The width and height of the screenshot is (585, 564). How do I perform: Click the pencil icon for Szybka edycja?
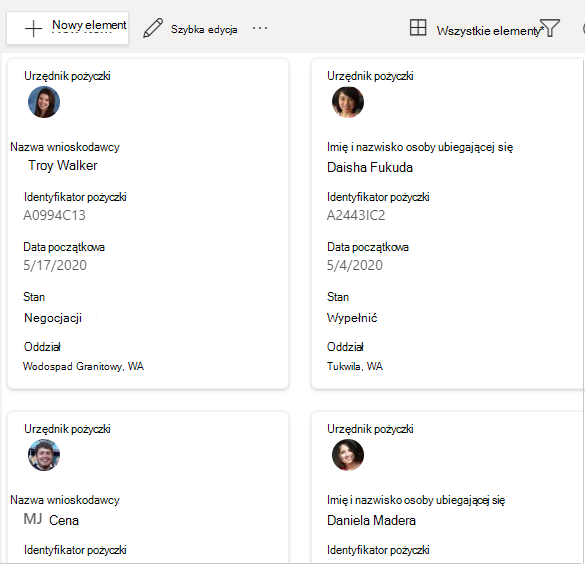click(153, 28)
